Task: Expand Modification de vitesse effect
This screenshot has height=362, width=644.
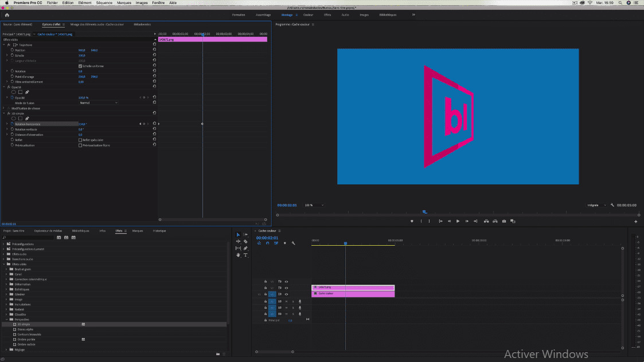Action: pos(3,108)
